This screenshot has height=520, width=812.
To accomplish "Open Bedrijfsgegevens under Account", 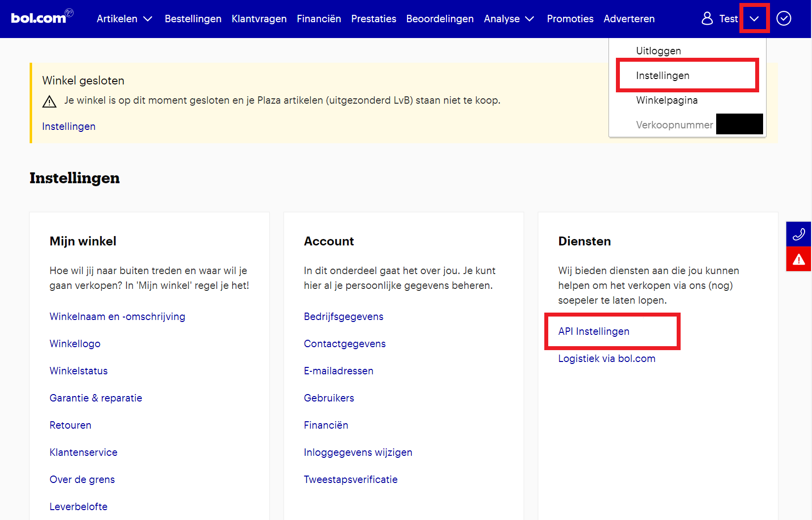I will 344,317.
